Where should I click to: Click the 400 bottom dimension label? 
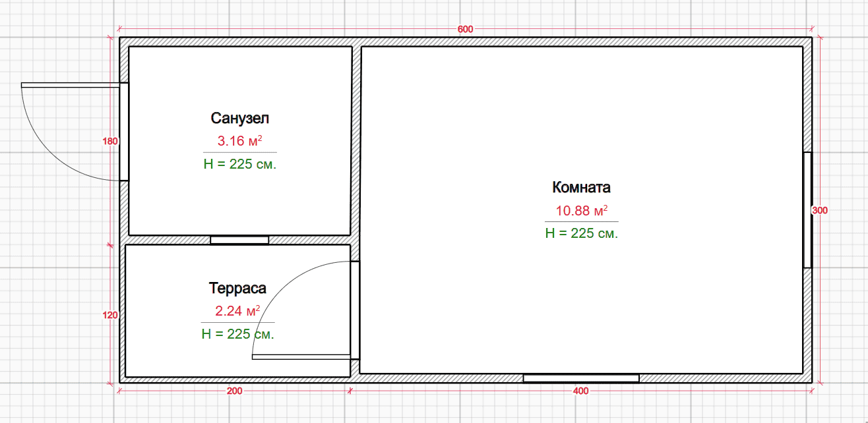(581, 391)
